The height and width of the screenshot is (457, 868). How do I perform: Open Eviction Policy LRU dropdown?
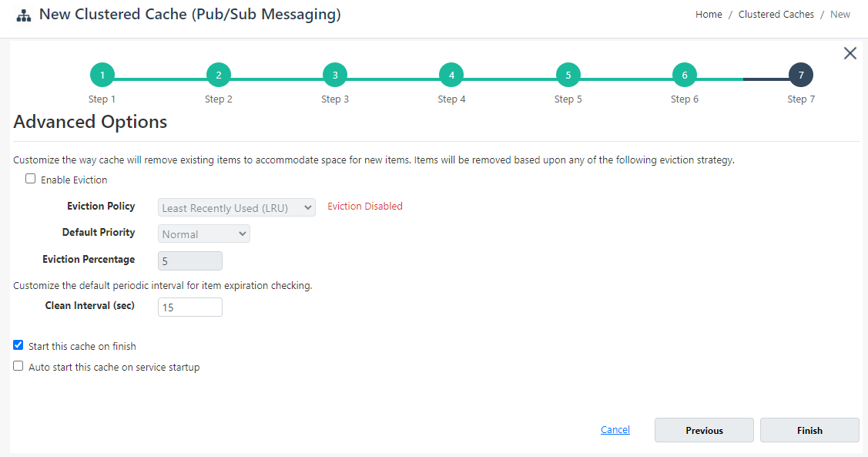[237, 208]
